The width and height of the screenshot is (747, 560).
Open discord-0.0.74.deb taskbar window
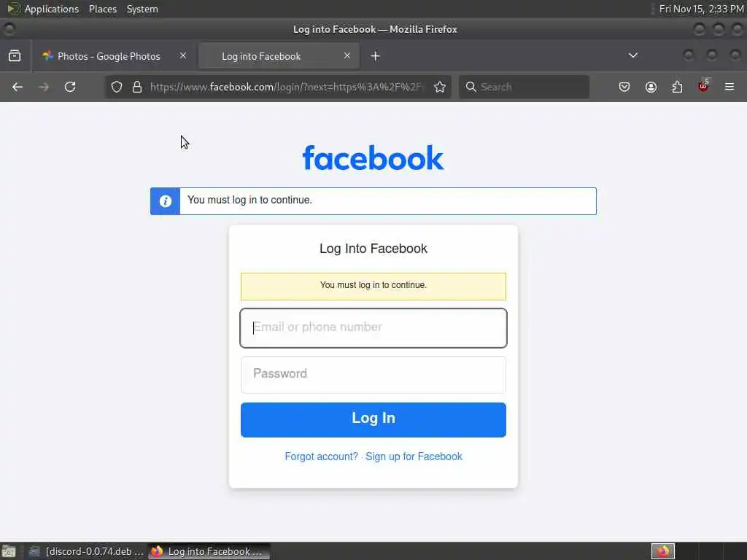tap(86, 551)
